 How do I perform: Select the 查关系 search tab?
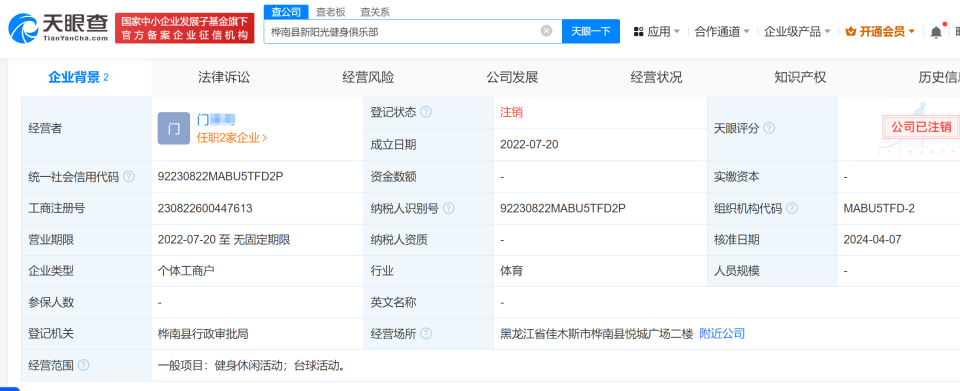(375, 12)
